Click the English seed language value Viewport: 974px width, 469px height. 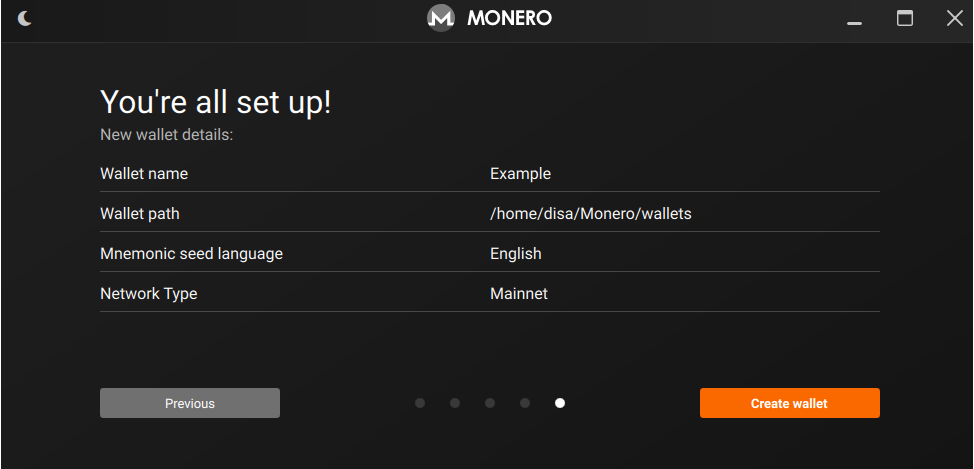point(516,254)
